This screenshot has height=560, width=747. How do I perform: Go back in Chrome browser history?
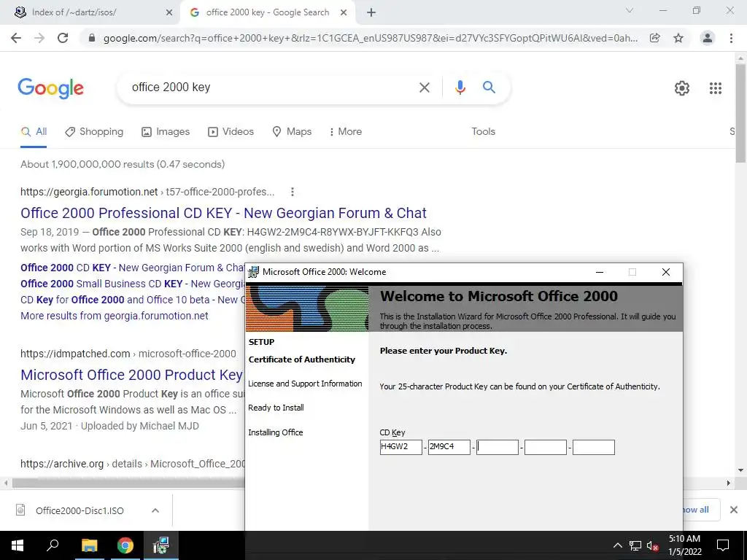point(16,38)
